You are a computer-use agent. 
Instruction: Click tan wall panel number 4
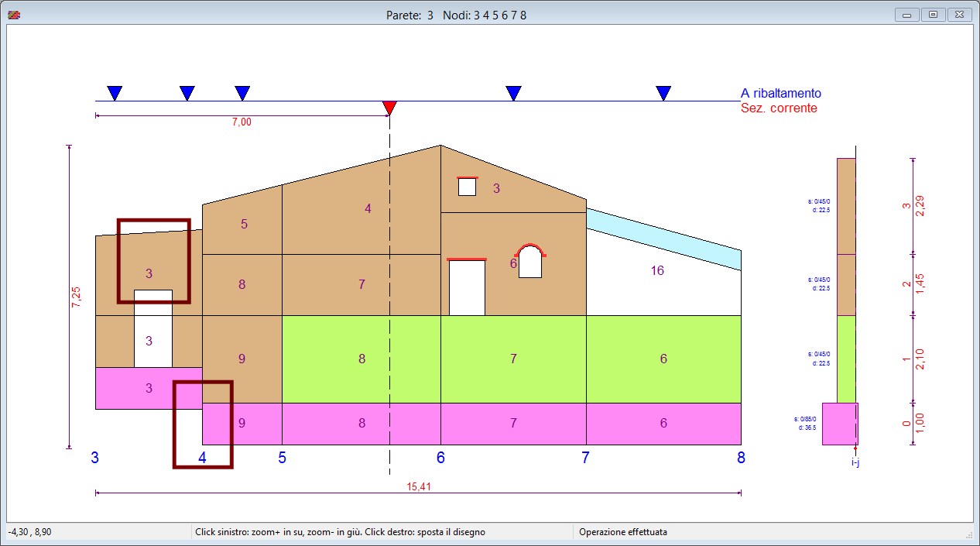pyautogui.click(x=368, y=208)
